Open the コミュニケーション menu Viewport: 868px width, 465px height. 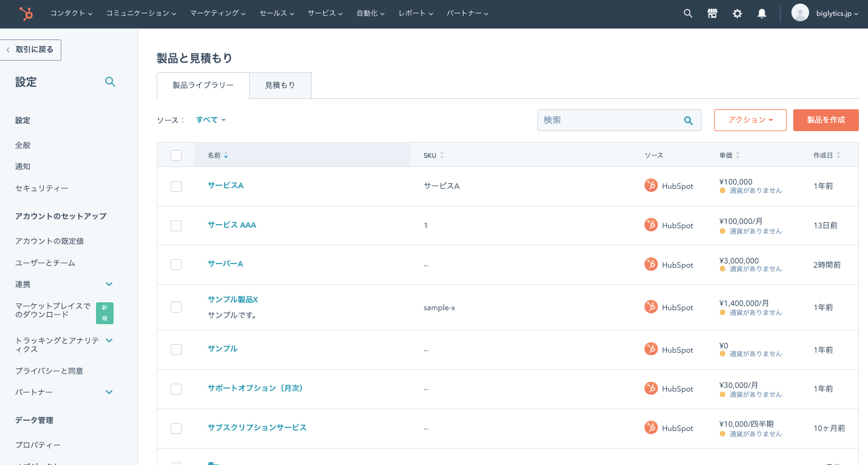coord(141,13)
